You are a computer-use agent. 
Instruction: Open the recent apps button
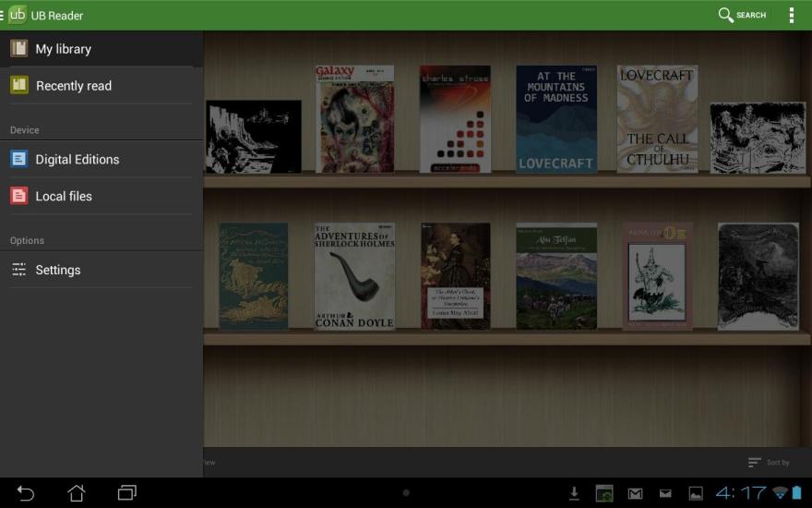[127, 493]
